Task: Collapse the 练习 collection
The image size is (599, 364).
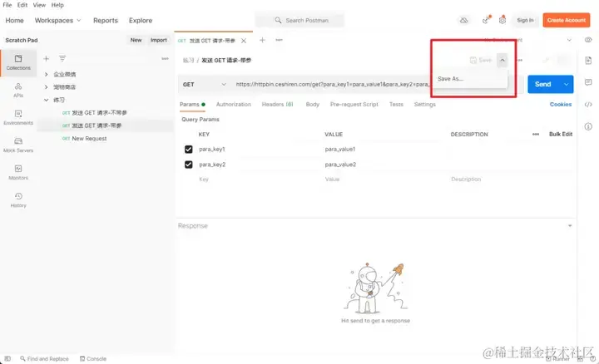Action: click(47, 100)
